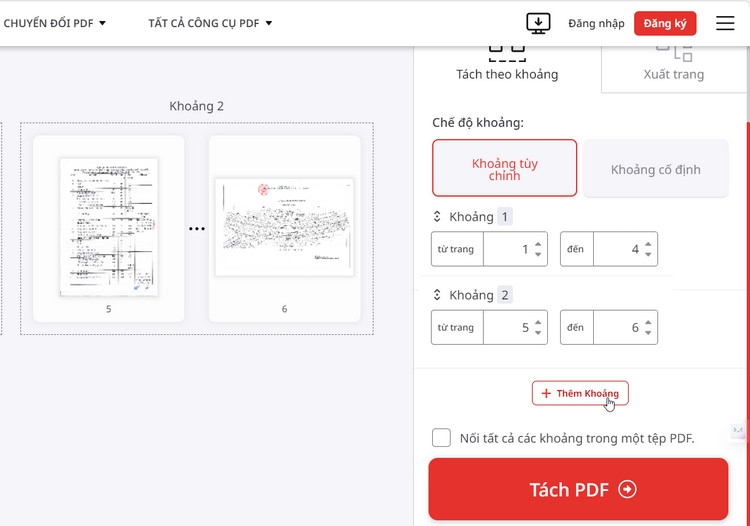Click the desktop app download icon
This screenshot has width=750, height=526.
pos(538,23)
